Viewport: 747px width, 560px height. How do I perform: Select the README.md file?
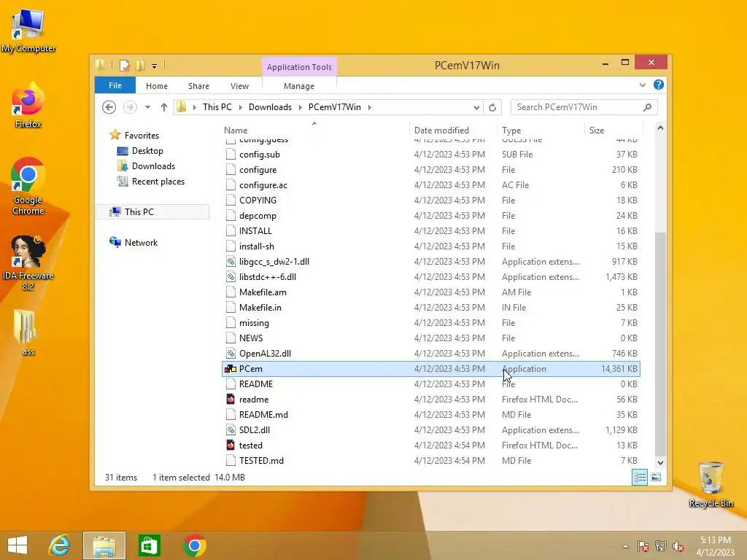(x=430, y=415)
